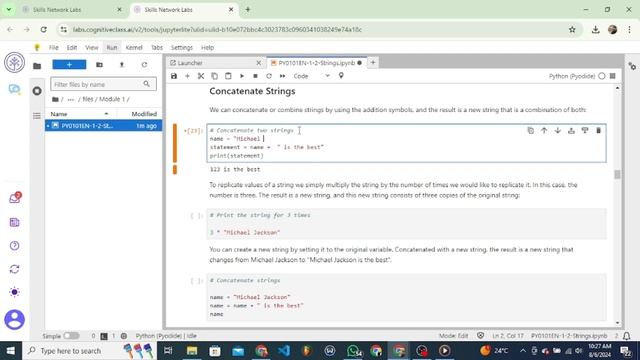Click the Print the string 3 times cell
The image size is (640, 360).
point(406,224)
